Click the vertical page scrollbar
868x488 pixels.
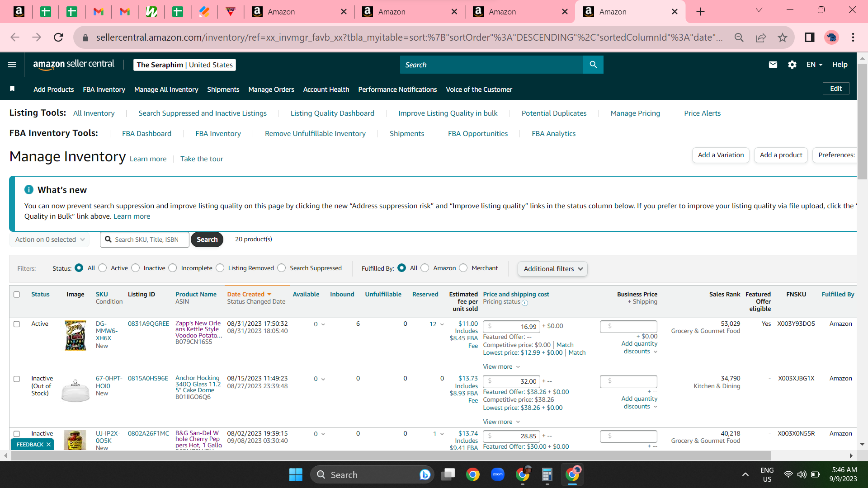[x=862, y=122]
